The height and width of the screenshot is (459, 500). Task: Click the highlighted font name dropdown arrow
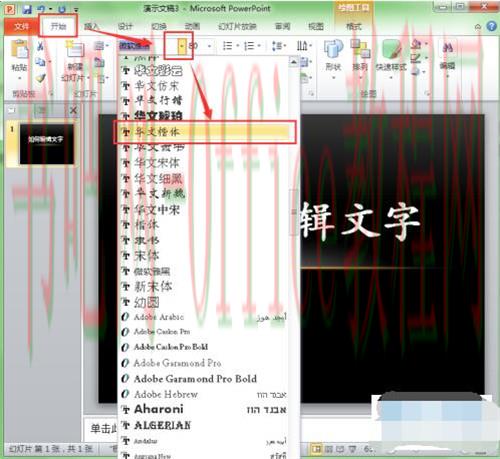(x=182, y=46)
